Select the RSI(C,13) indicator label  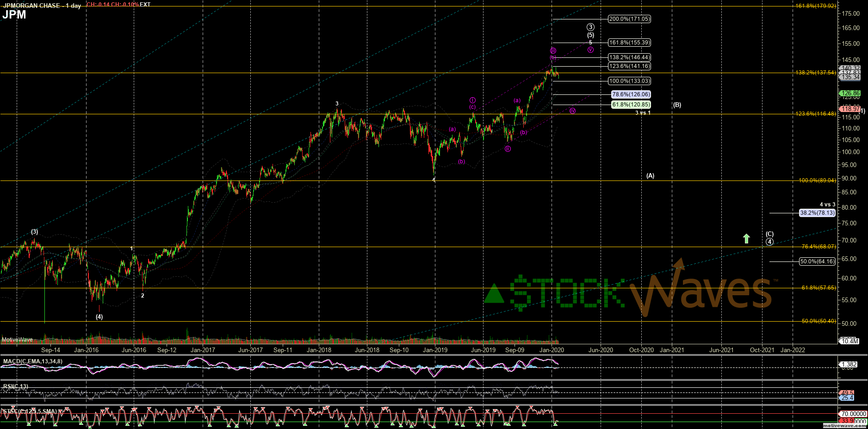click(15, 386)
